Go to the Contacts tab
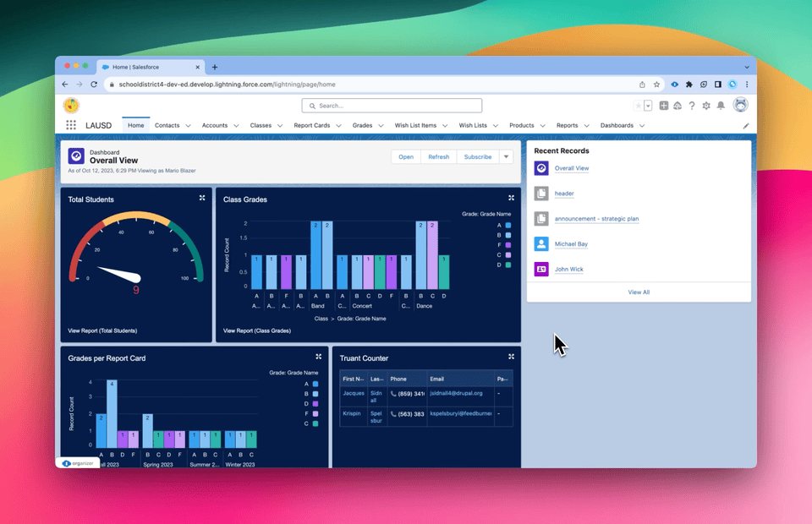812x524 pixels. [167, 125]
